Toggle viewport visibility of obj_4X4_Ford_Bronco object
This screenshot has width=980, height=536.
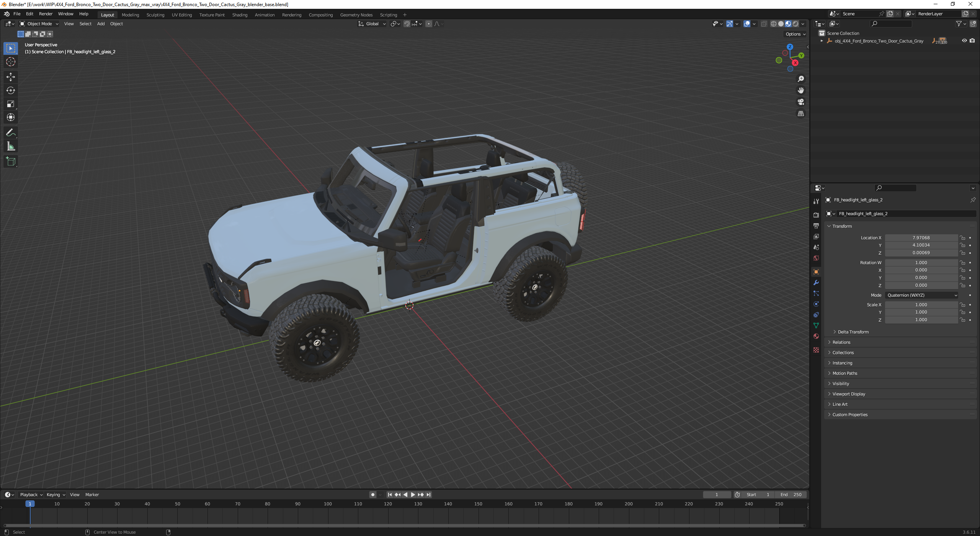point(964,41)
